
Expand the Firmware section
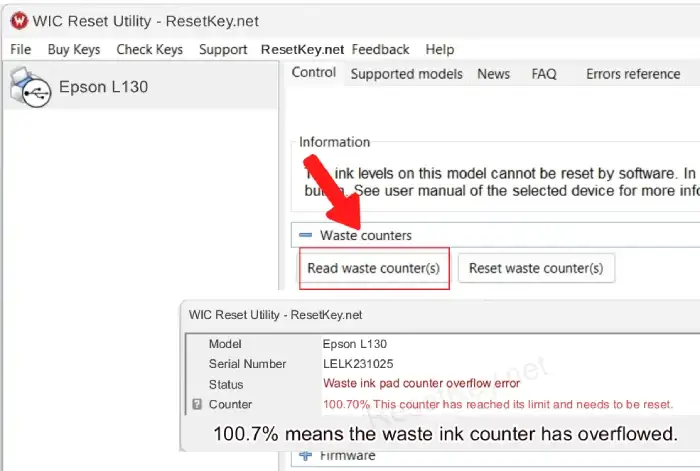coord(306,456)
